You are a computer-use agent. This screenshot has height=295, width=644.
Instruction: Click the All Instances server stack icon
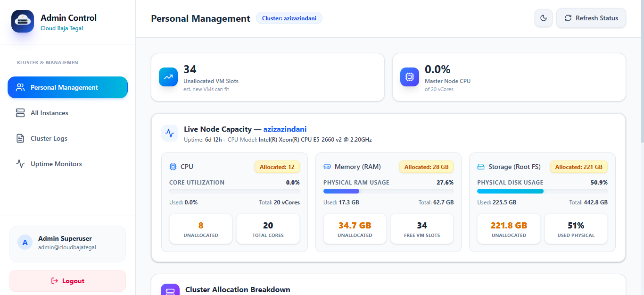20,113
